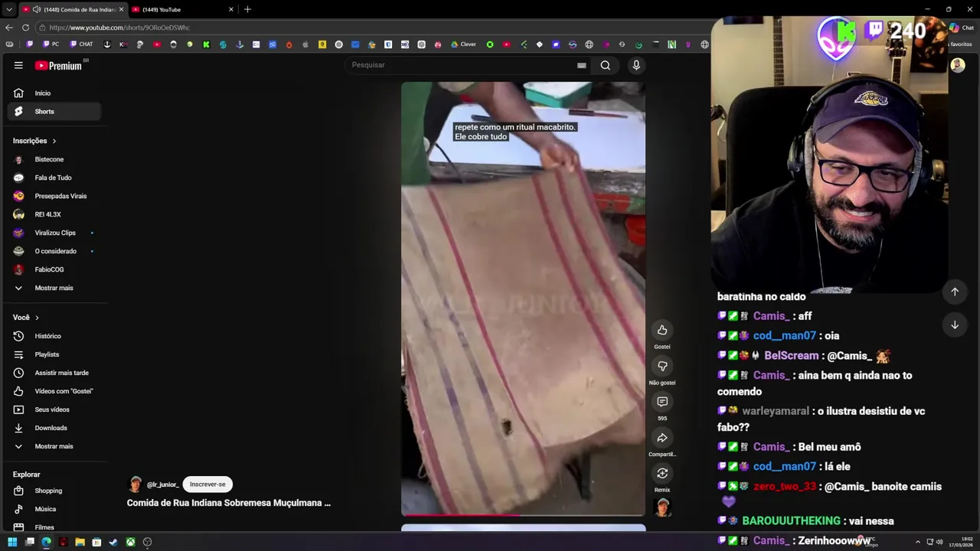Expand Mostrar mais under Você section
This screenshot has height=551, width=980.
(54, 446)
